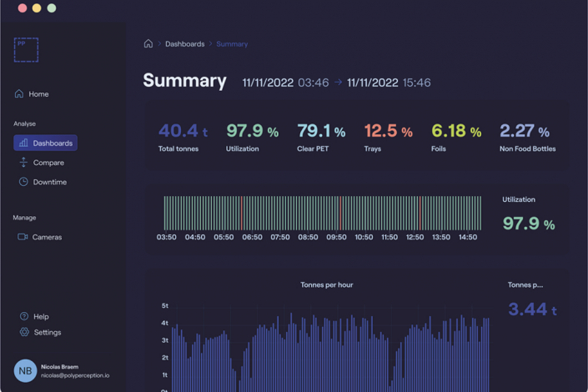Viewport: 588px width, 392px height.
Task: Open the Compare menu item
Action: tap(48, 163)
